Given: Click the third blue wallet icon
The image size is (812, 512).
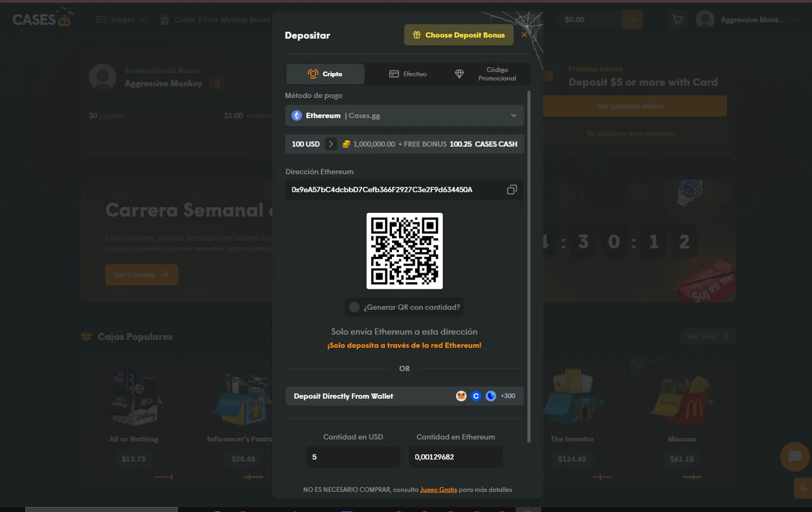Looking at the screenshot, I should (490, 396).
